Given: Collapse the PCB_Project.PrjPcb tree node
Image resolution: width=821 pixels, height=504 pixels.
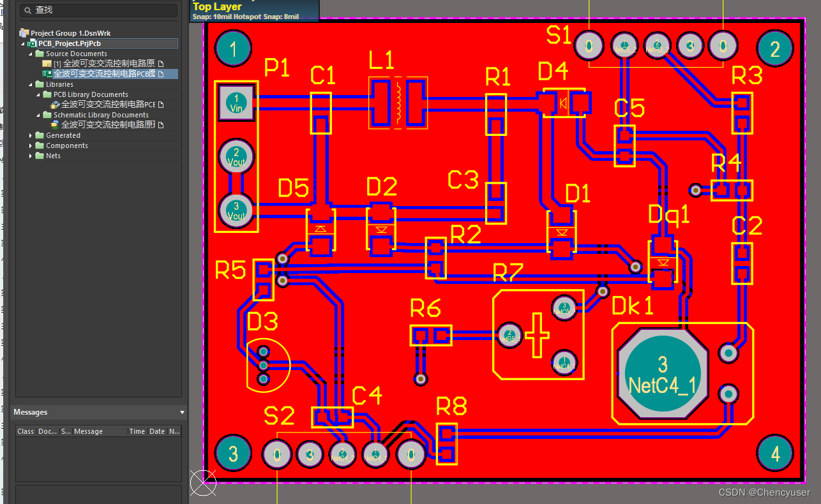Looking at the screenshot, I should (x=24, y=43).
